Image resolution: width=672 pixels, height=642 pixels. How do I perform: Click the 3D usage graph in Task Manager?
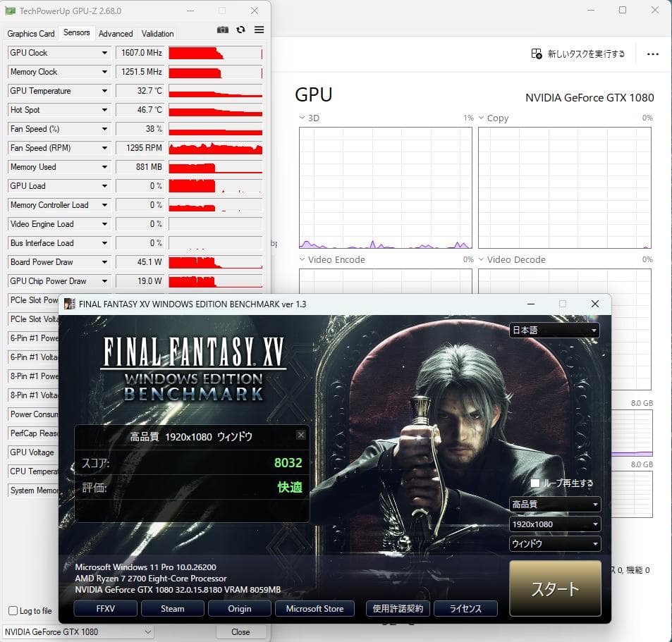point(386,187)
